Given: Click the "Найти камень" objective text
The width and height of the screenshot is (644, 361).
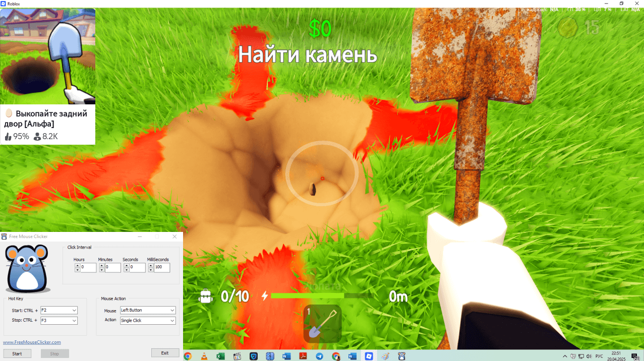Looking at the screenshot, I should tap(308, 54).
